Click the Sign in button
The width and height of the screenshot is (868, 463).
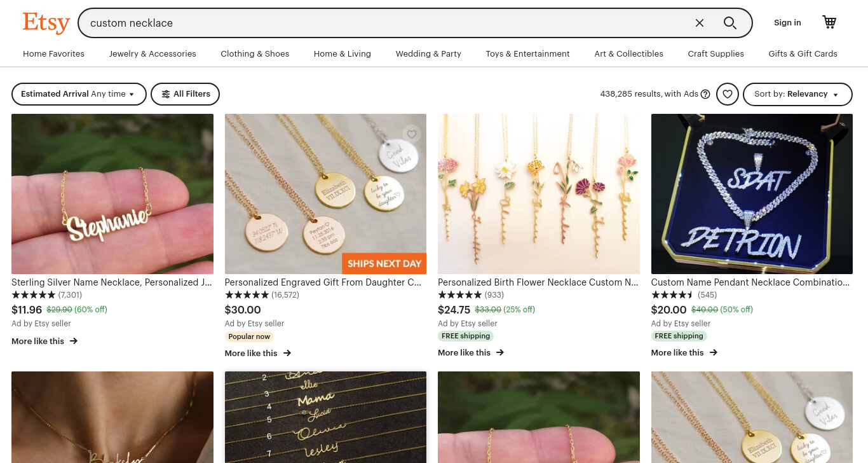787,23
